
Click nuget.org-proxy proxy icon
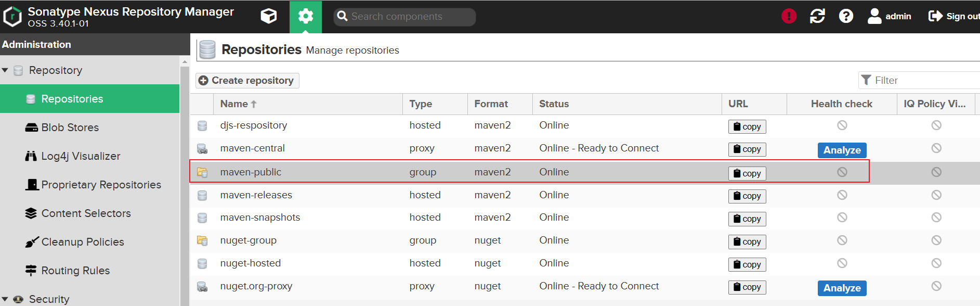click(x=202, y=287)
